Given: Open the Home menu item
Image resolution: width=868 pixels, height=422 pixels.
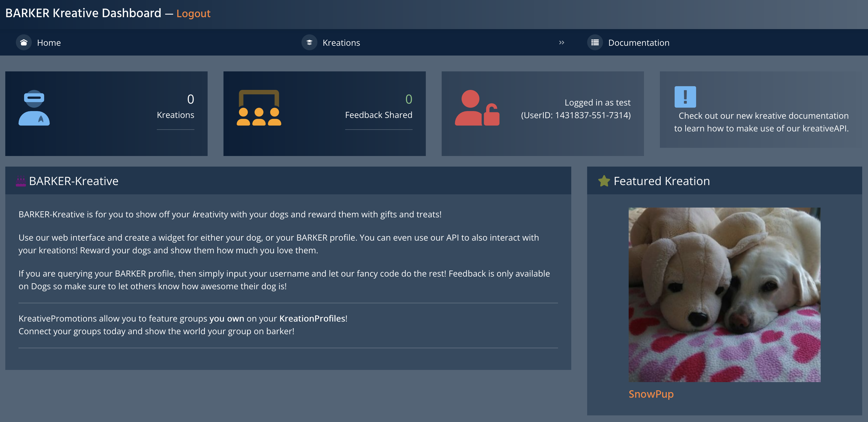Looking at the screenshot, I should pyautogui.click(x=49, y=43).
